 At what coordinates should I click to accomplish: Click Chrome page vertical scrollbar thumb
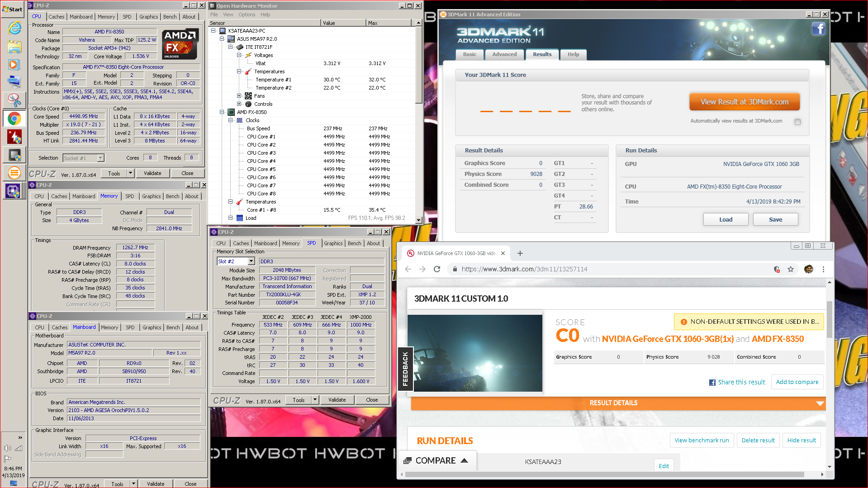tap(829, 319)
